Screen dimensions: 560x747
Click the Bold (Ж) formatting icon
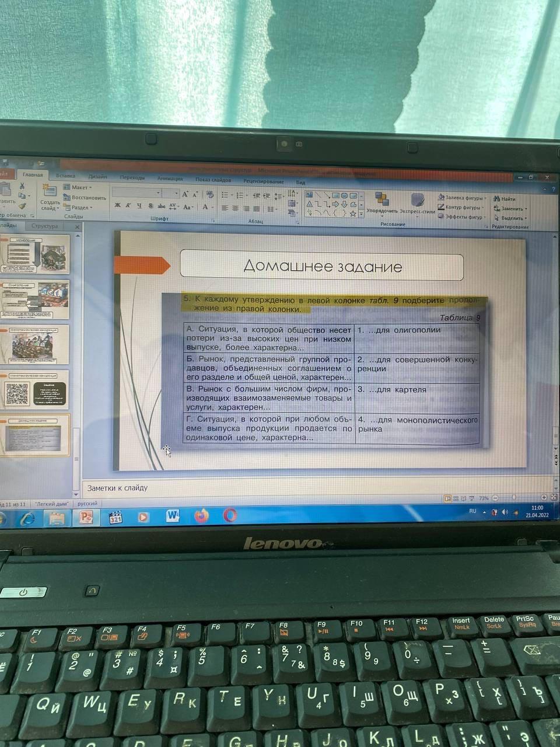[x=117, y=205]
